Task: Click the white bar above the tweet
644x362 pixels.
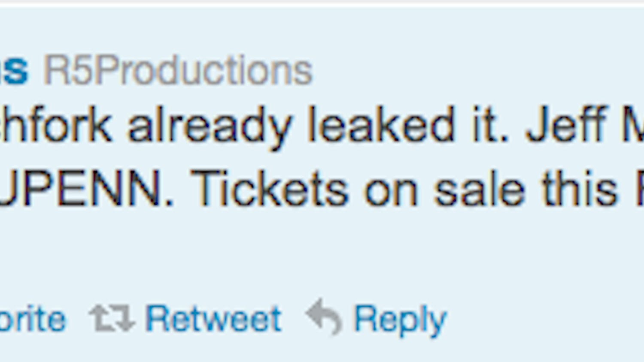Action: click(322, 2)
